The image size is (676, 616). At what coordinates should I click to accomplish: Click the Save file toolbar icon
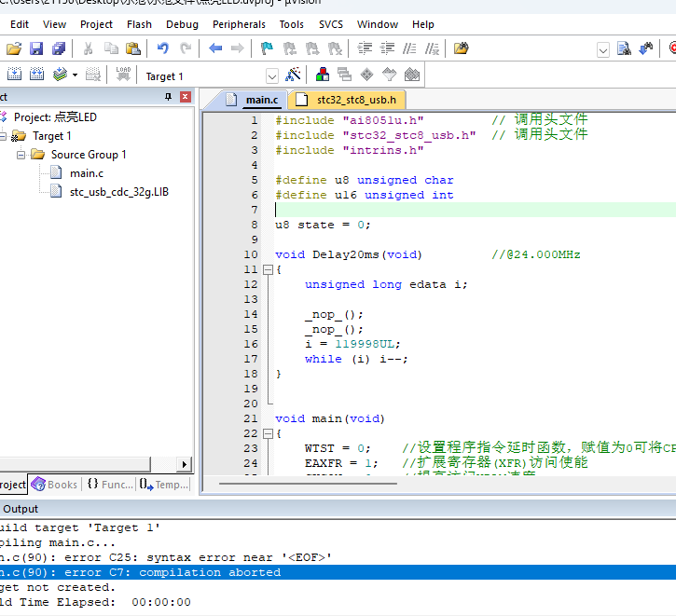tap(36, 48)
